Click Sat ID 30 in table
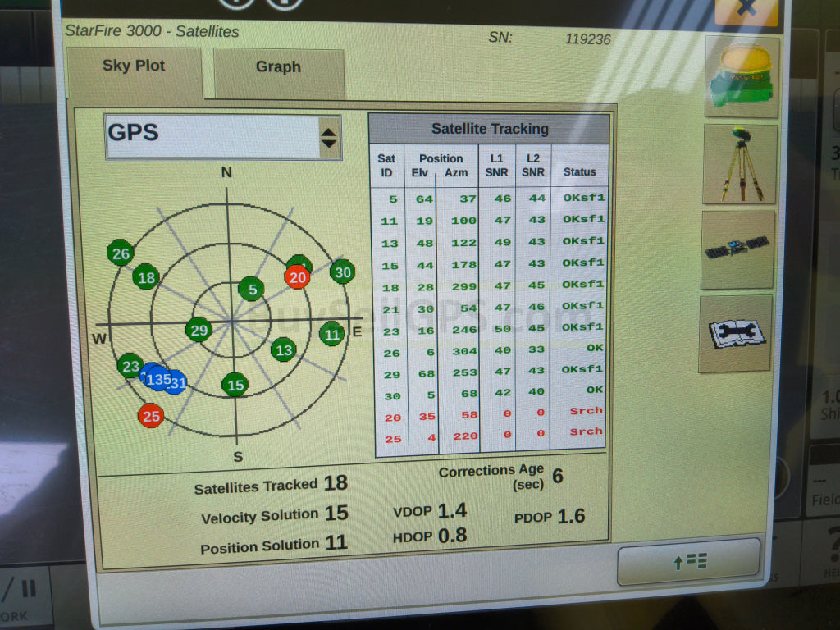840x630 pixels. pyautogui.click(x=392, y=396)
